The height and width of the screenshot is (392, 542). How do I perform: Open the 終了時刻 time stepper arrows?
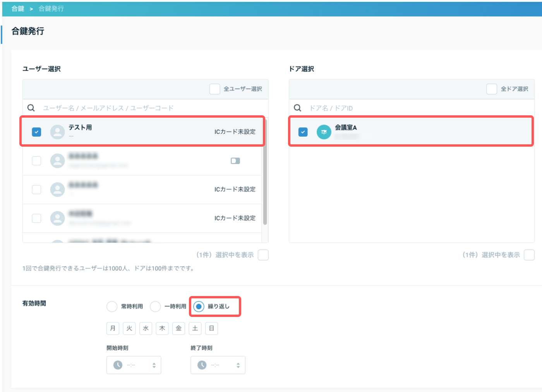click(x=238, y=365)
